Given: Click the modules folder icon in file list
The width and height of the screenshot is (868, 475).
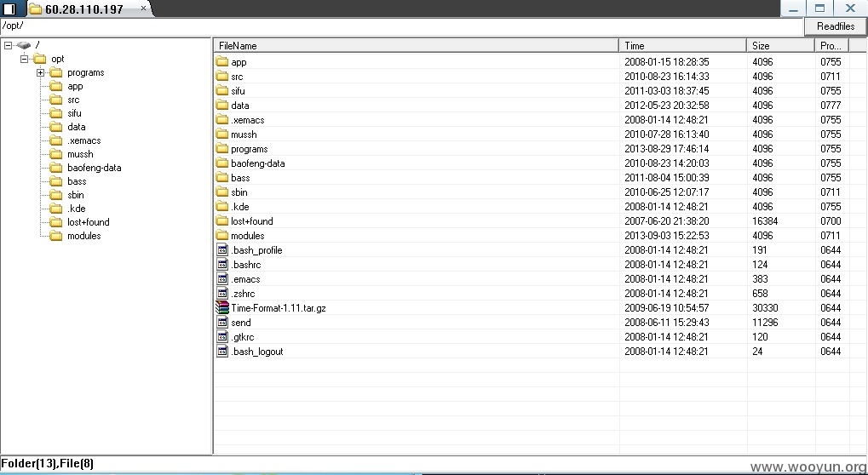Looking at the screenshot, I should pyautogui.click(x=222, y=236).
